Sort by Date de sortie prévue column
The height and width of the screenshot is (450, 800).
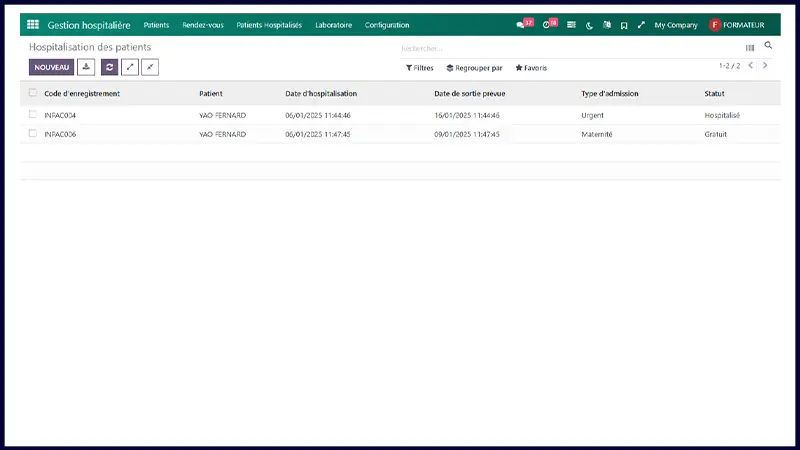click(x=470, y=93)
